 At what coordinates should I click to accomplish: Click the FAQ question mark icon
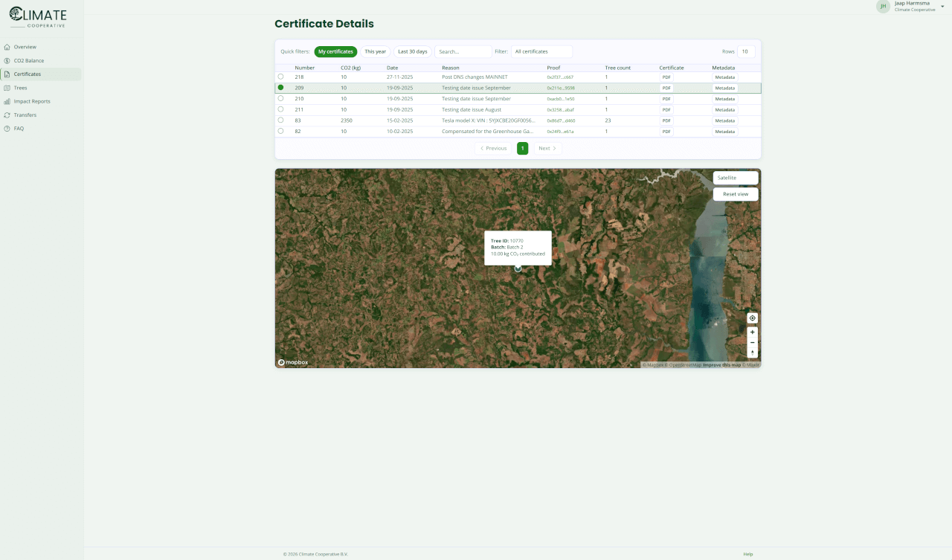tap(7, 129)
